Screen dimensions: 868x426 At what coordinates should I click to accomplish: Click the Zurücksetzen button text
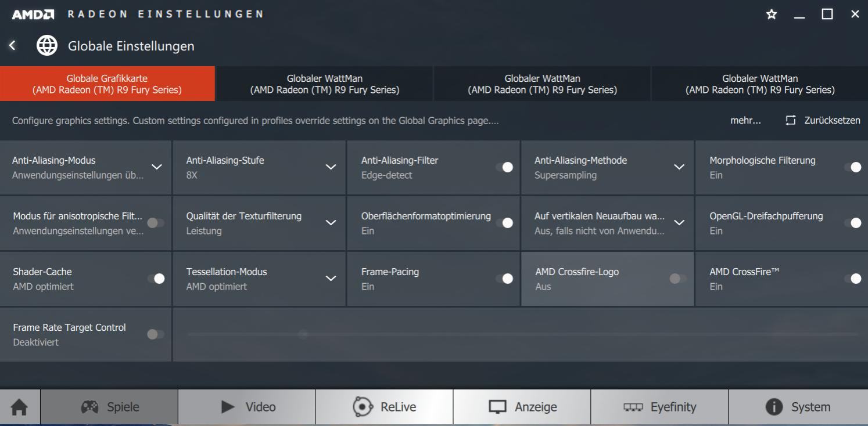tap(832, 121)
